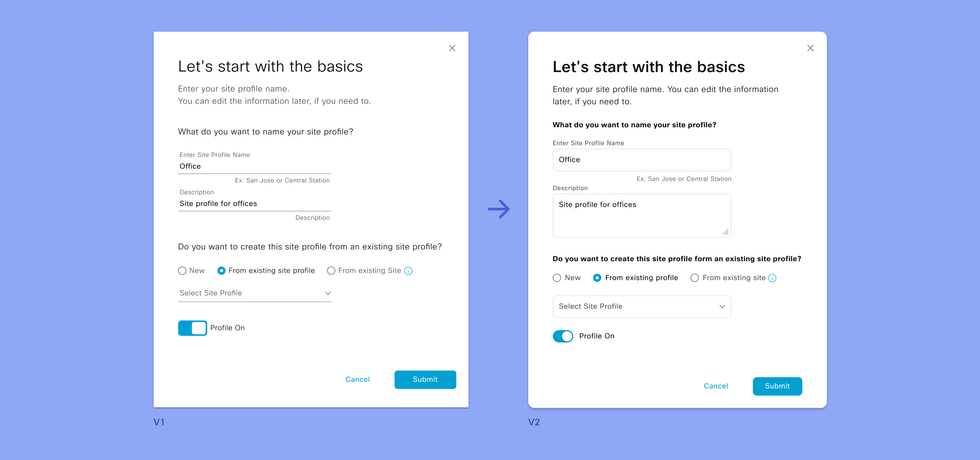The image size is (980, 460).
Task: Click Cancel in the V2 dialog
Action: point(716,386)
